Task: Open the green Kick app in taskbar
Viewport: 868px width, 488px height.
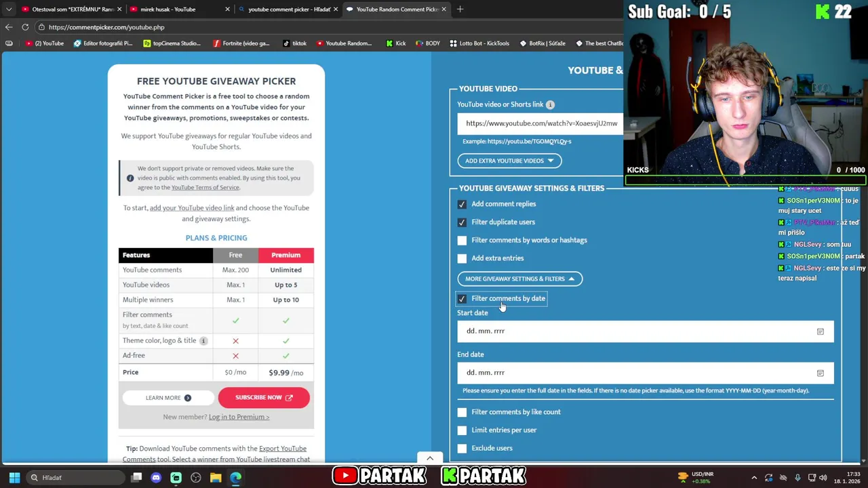Action: pos(176,478)
